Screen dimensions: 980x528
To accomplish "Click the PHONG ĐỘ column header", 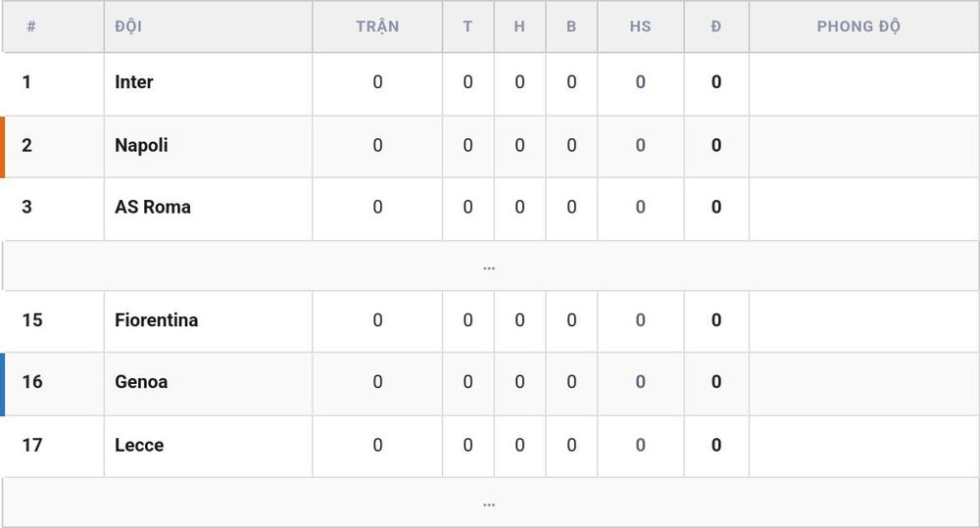I will coord(858,26).
